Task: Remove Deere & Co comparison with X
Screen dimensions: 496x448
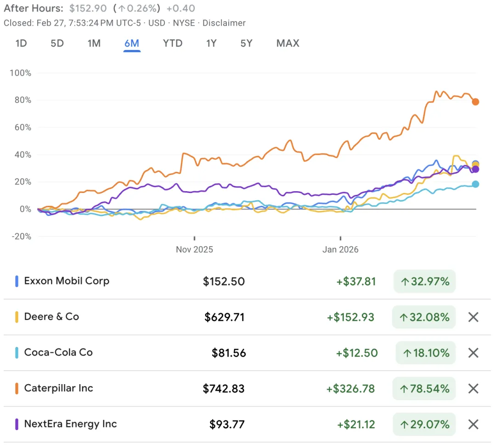Action: (473, 317)
